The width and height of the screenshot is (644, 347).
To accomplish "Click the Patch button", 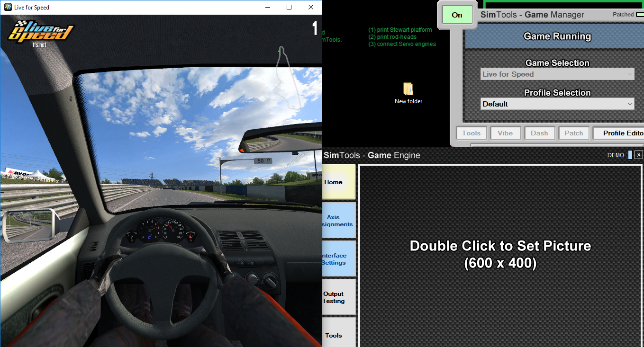I will click(573, 133).
